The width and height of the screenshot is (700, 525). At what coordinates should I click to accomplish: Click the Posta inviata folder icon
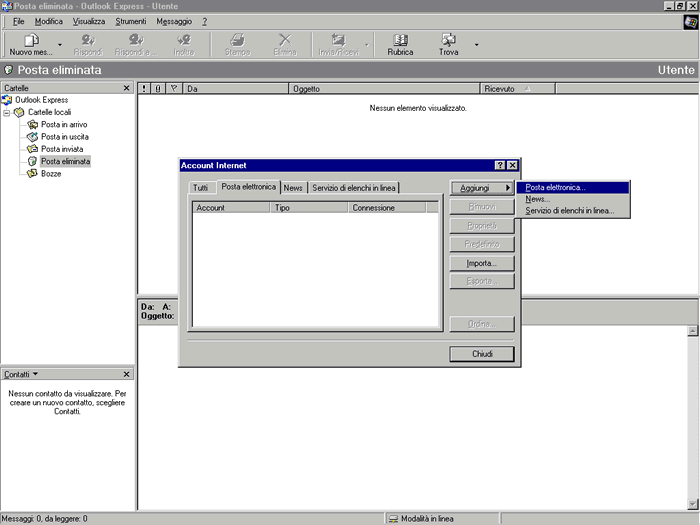32,149
